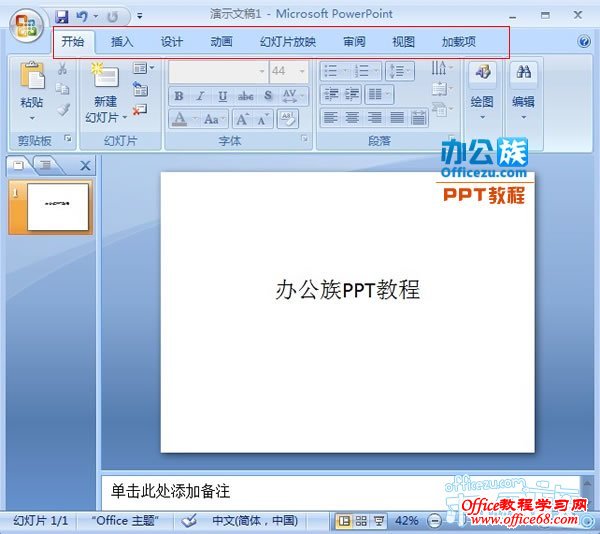Align text right
The height and width of the screenshot is (534, 600).
coord(374,118)
